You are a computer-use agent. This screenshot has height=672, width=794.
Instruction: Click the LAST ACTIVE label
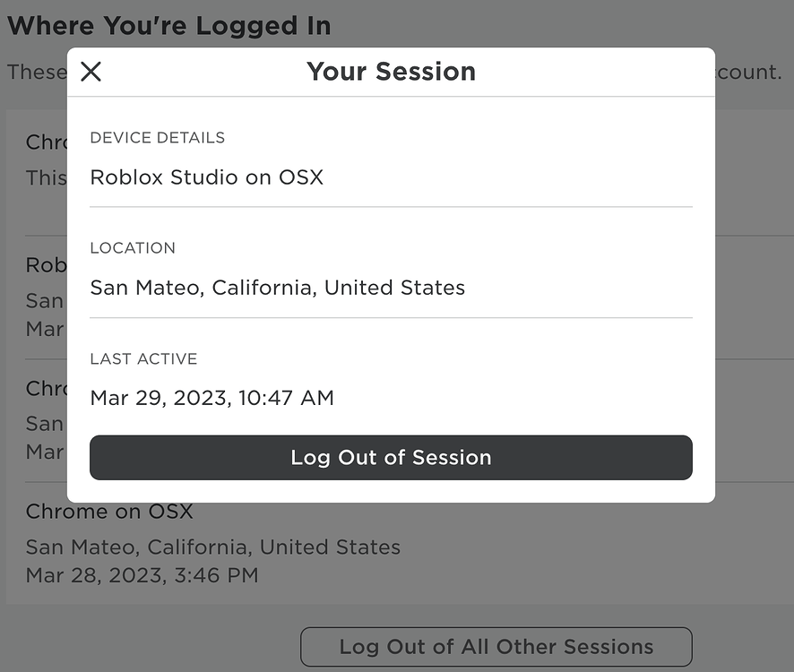click(x=143, y=358)
